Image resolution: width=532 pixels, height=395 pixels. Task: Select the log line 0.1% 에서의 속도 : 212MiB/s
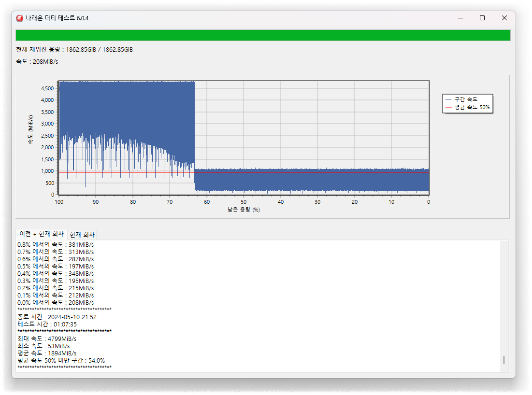[x=56, y=296]
